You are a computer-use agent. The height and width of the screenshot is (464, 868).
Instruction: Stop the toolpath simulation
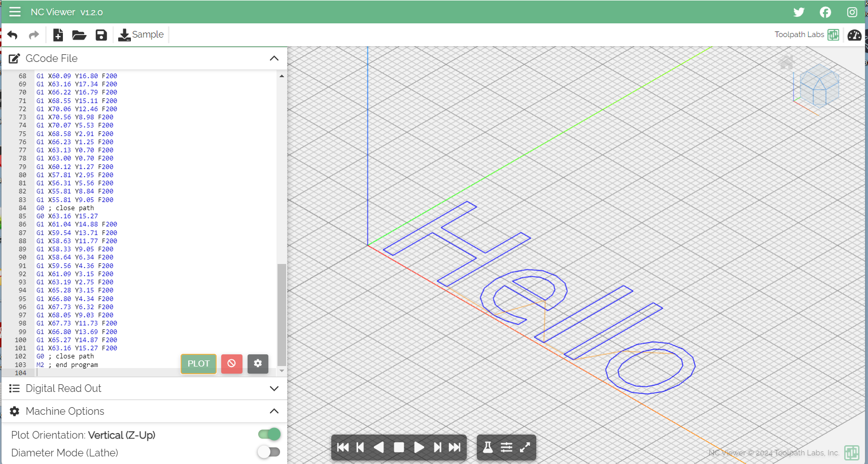pyautogui.click(x=399, y=447)
